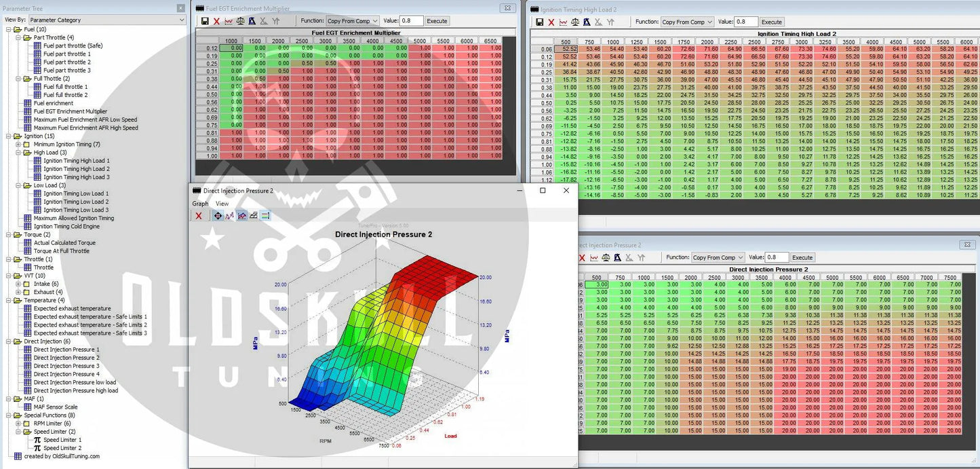The height and width of the screenshot is (469, 980).
Task: Open the View By Parameter Category dropdown
Action: point(106,20)
